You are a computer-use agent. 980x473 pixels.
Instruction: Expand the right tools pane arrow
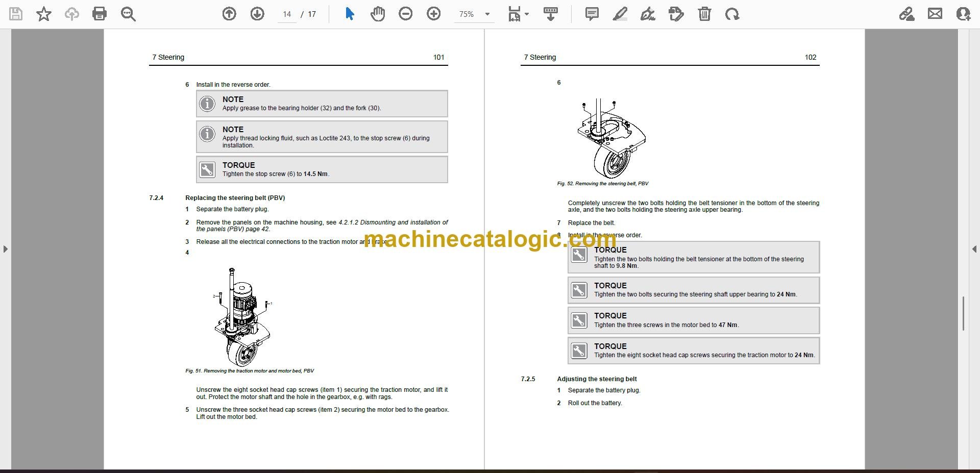coord(974,249)
